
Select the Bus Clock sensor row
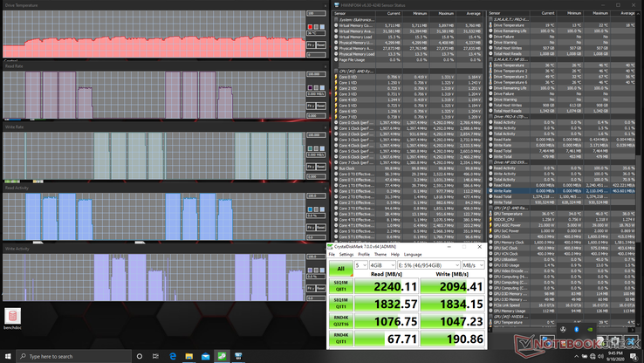[x=408, y=168]
